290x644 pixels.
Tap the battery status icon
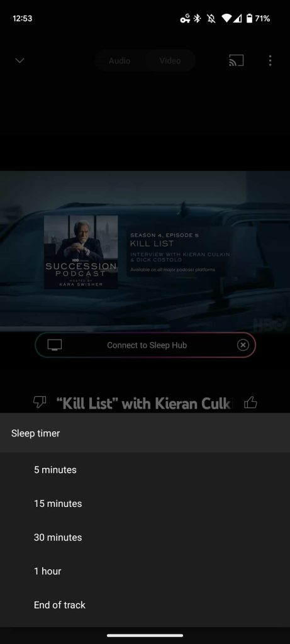249,18
